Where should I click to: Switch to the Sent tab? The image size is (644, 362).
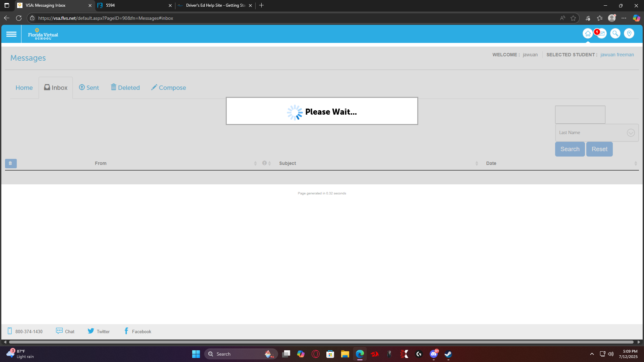click(x=89, y=87)
